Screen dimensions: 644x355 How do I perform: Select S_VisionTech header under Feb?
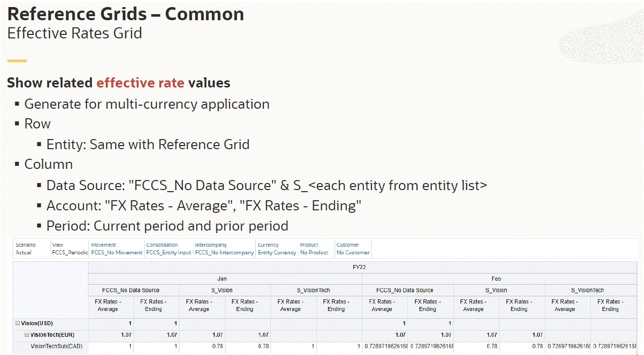coord(591,290)
